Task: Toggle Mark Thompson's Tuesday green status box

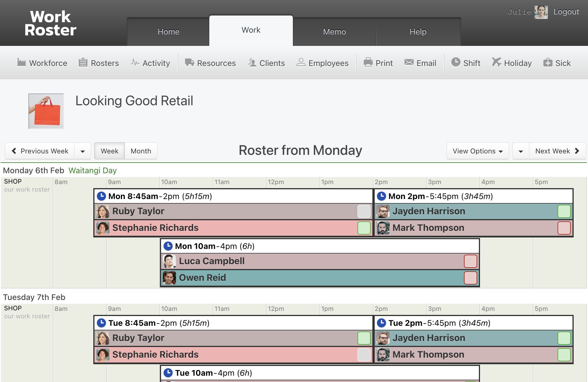Action: (x=564, y=355)
